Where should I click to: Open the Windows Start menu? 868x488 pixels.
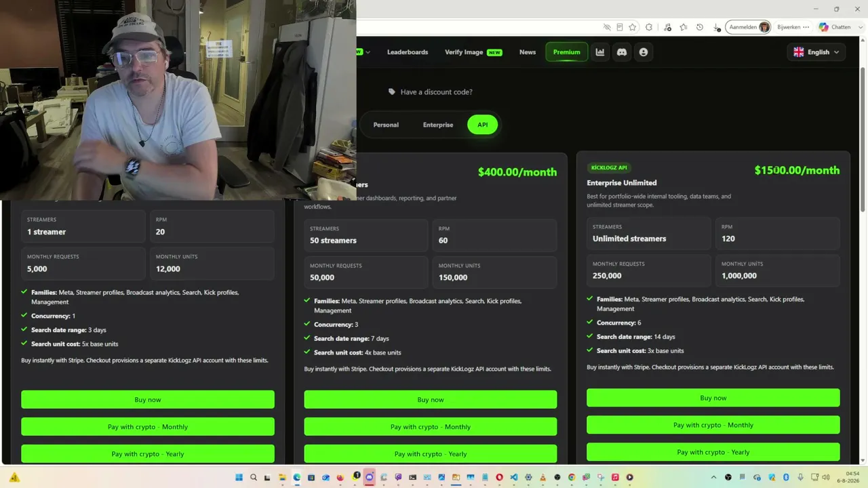239,477
